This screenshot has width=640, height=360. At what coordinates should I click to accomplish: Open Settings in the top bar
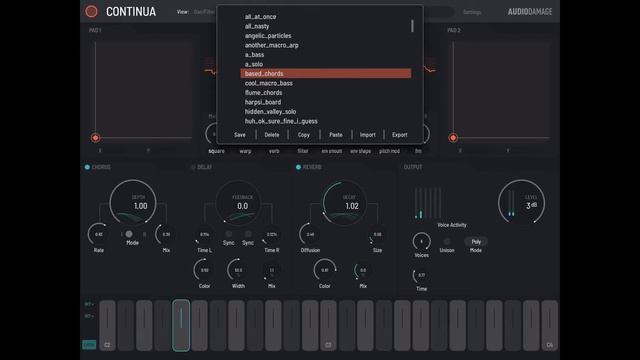coord(472,12)
